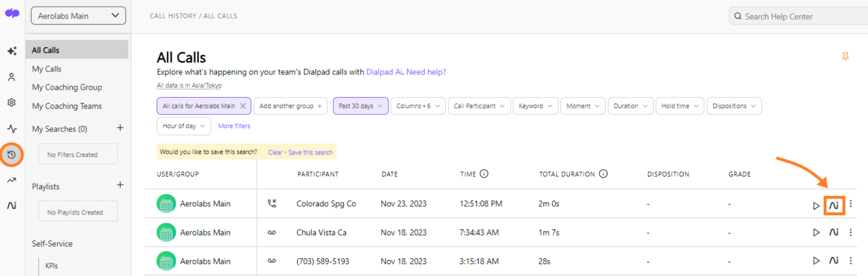The image size is (868, 276).
Task: Select My Searches (0) in sidebar
Action: click(60, 129)
